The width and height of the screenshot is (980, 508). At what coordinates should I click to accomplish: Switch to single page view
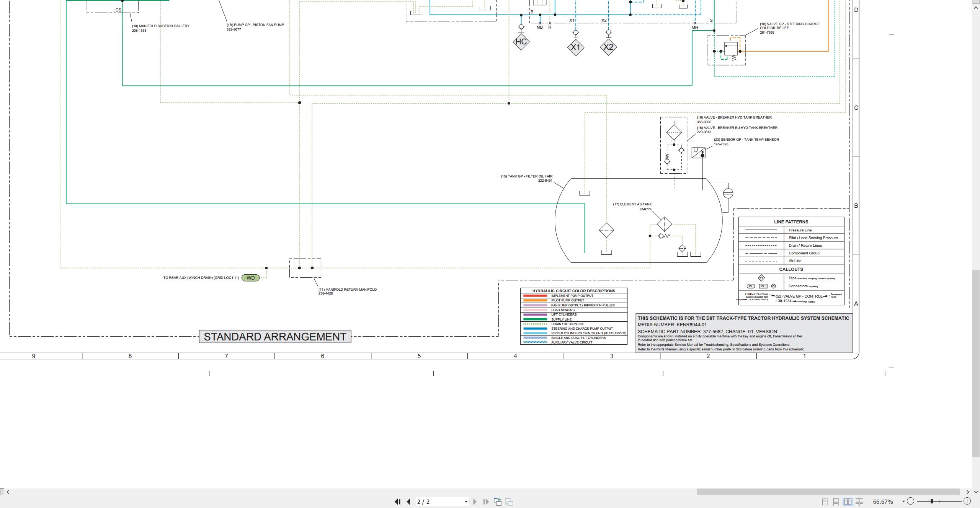825,501
